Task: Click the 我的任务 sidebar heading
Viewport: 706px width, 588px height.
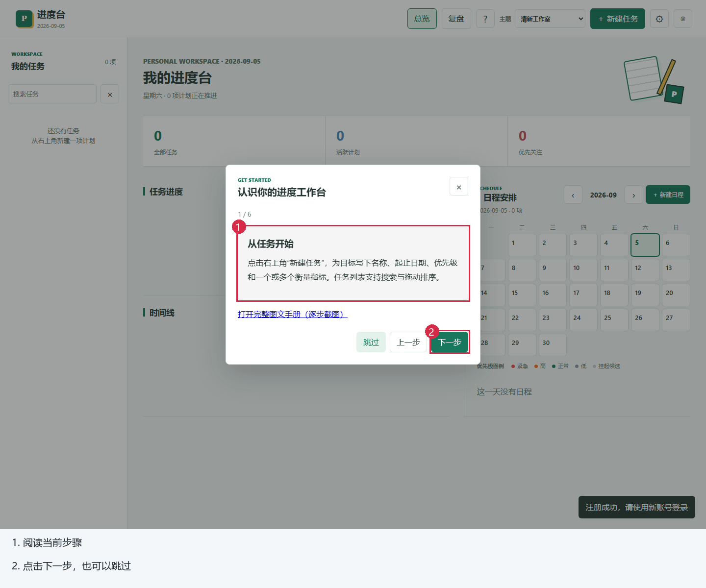Action: coord(28,66)
